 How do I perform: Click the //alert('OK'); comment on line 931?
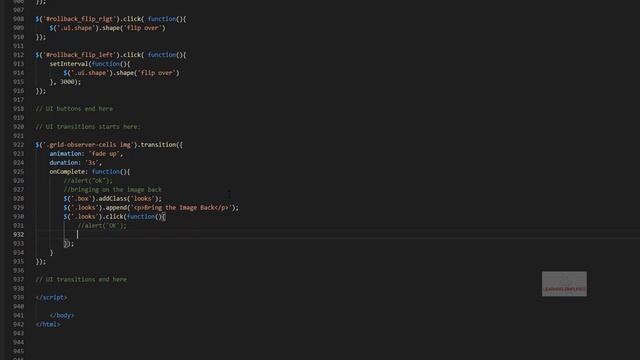point(102,225)
